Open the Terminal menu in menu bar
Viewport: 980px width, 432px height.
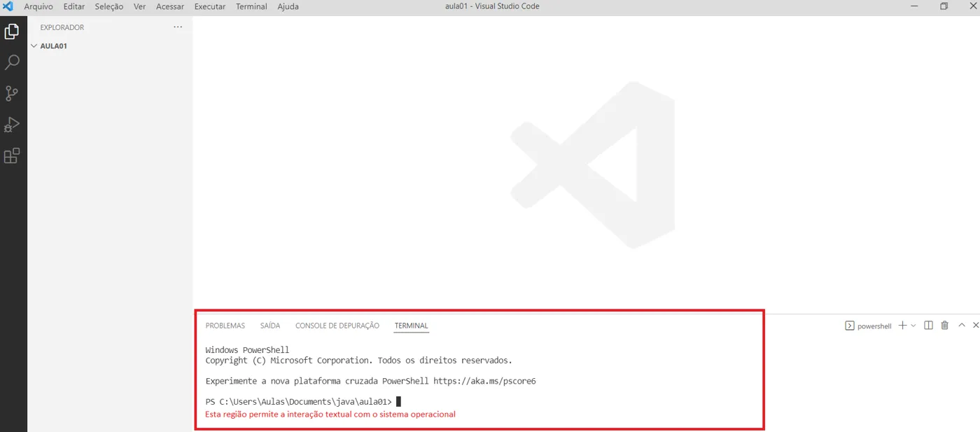pos(251,6)
